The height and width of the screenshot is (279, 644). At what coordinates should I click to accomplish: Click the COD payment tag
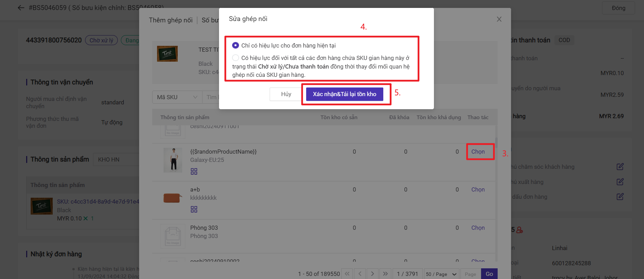[564, 40]
